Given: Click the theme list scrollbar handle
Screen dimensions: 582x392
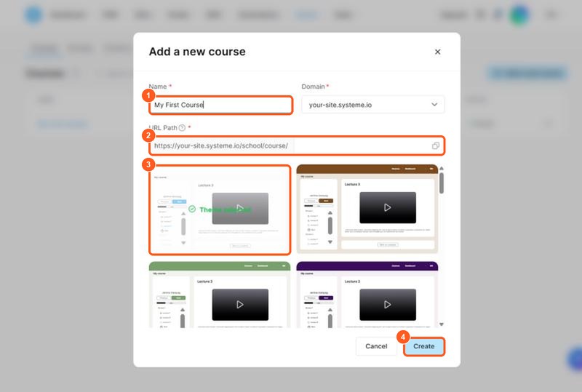Looking at the screenshot, I should click(x=442, y=183).
